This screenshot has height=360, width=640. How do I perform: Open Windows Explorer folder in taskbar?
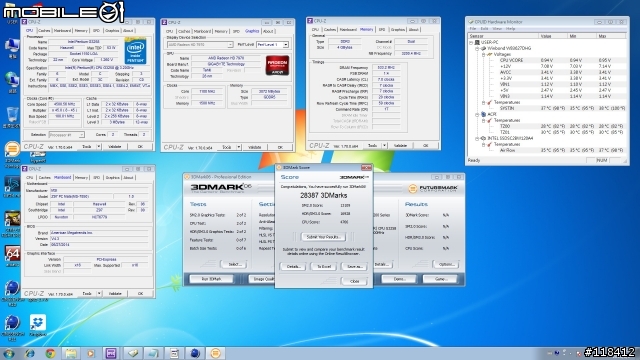[x=71, y=353]
